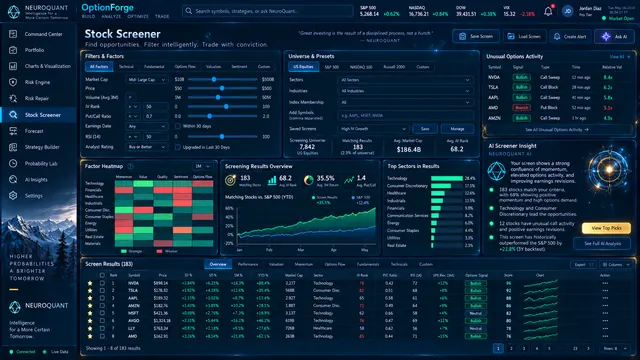This screenshot has height=360, width=640.
Task: Open Probability Lab clock icon
Action: [13, 163]
